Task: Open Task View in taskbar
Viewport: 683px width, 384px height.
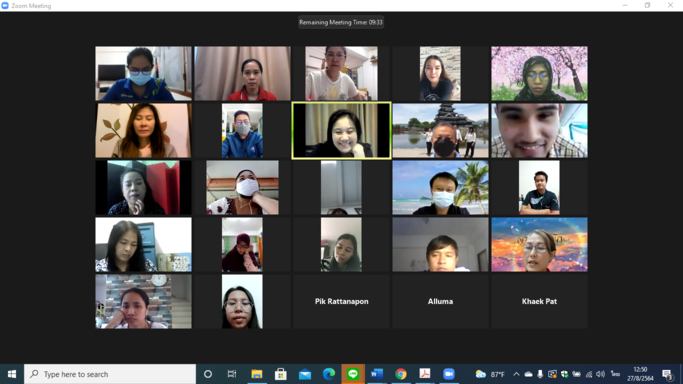Action: [232, 374]
